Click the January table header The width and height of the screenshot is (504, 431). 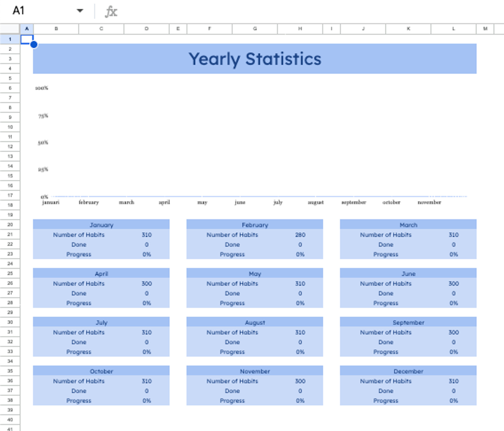tap(101, 224)
